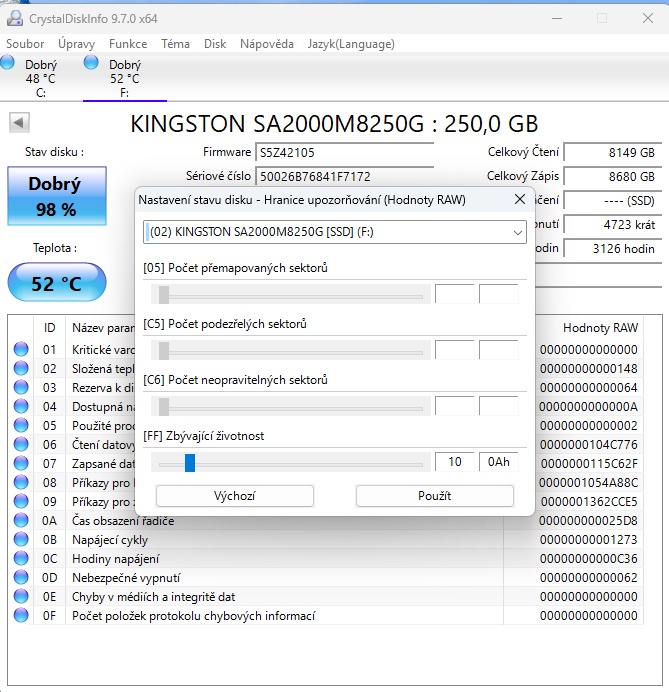This screenshot has height=692, width=669.
Task: Click the Počet přemapovaných sektorů slider
Action: tap(290, 294)
